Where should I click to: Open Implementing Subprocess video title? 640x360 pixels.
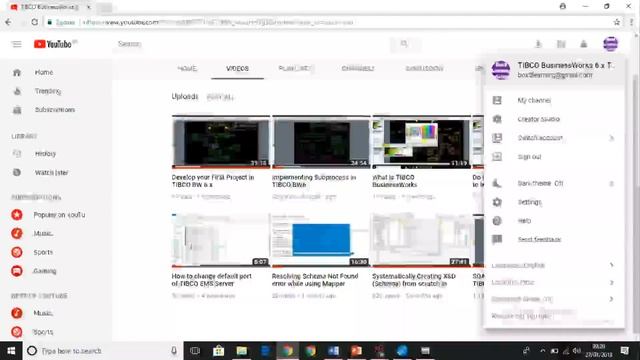314,181
